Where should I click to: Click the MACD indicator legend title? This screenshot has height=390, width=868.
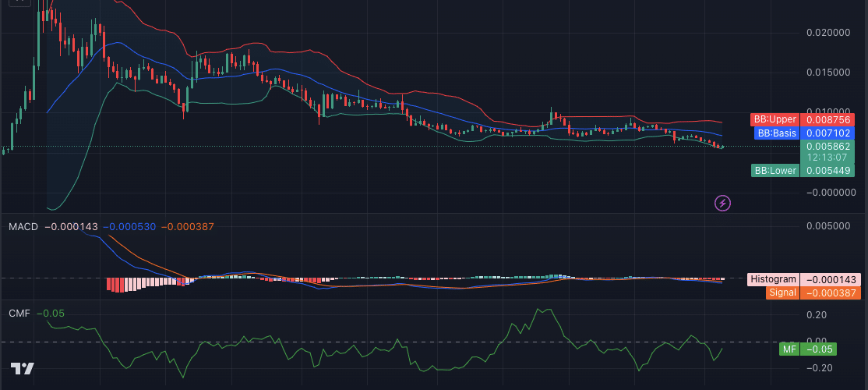coord(23,226)
